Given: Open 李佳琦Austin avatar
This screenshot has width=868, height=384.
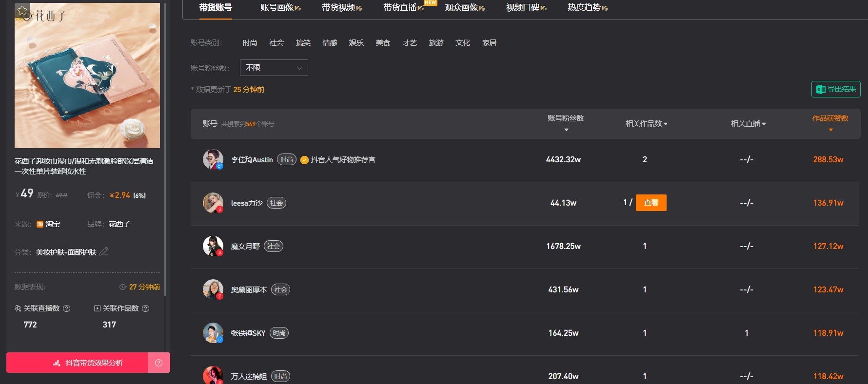Looking at the screenshot, I should 213,159.
